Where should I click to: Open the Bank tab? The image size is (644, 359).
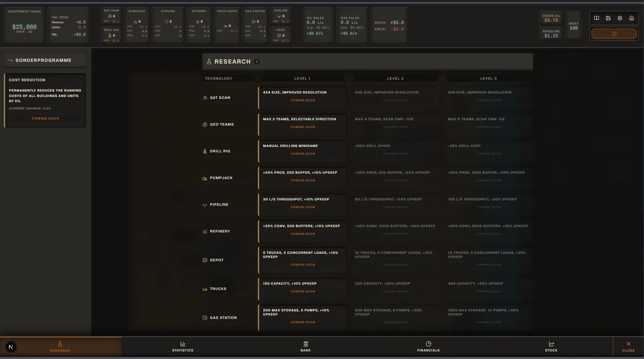[x=305, y=347]
